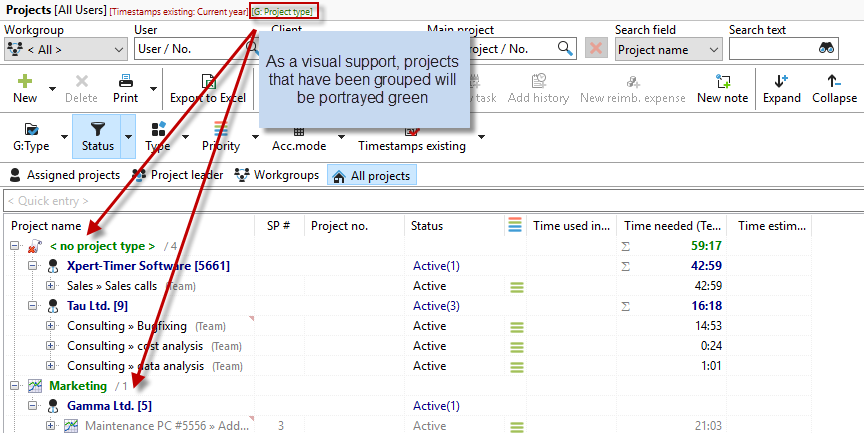Click binoculars search icon
Screen dimensions: 864x433
point(826,48)
